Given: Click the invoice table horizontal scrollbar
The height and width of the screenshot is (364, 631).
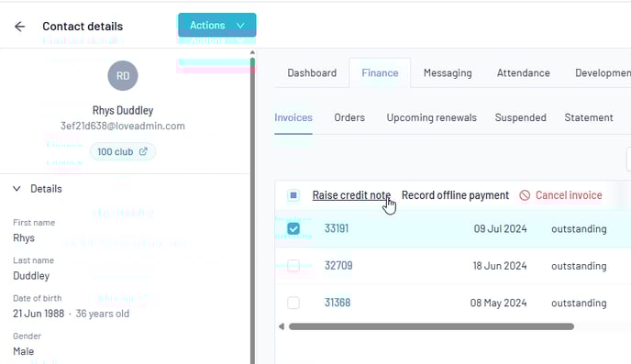Looking at the screenshot, I should 431,326.
